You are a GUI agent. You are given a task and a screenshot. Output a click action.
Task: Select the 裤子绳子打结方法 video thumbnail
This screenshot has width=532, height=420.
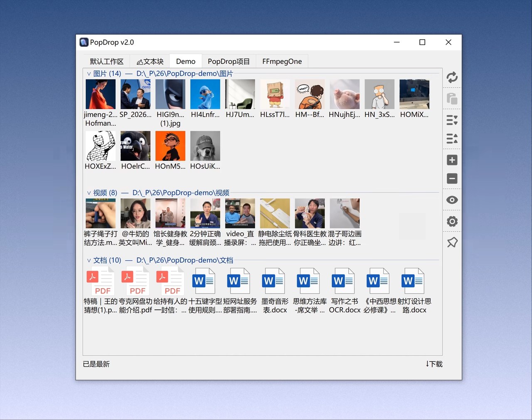[x=101, y=213]
